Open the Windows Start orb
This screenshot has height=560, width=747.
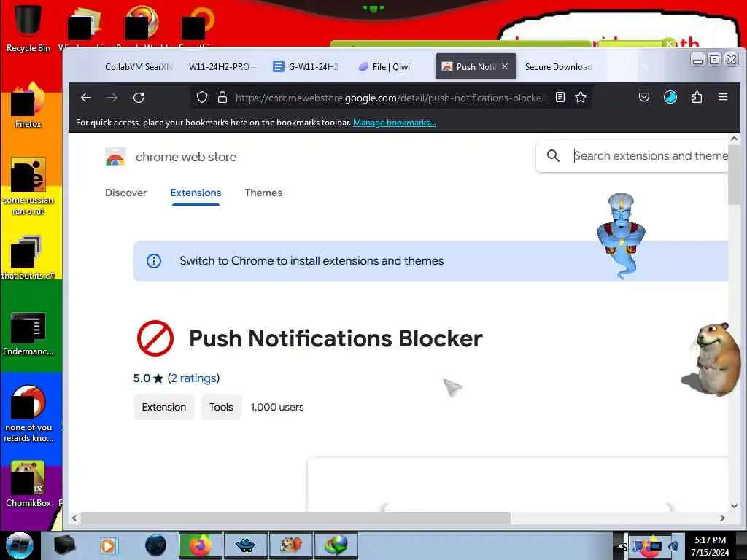point(19,545)
